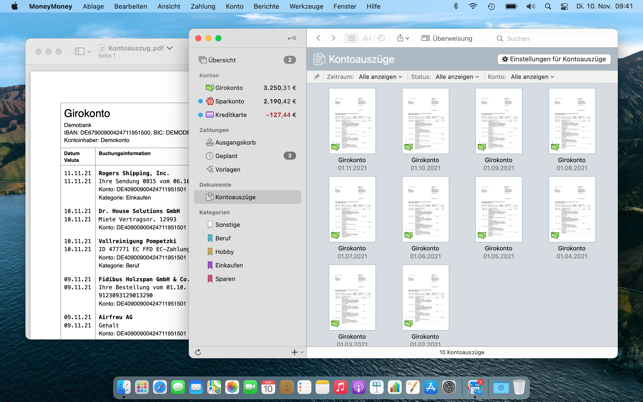Open the Werkzeuge menu

(306, 6)
